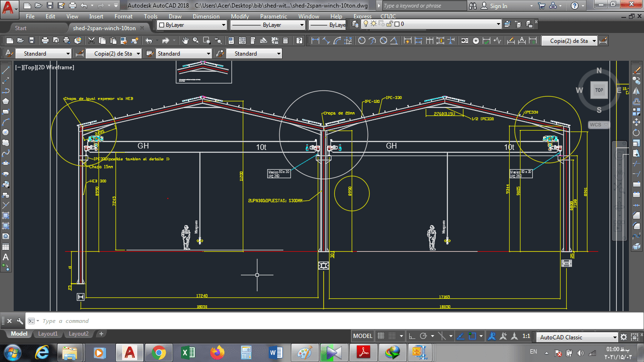The width and height of the screenshot is (644, 362).
Task: Expand the layer list dropdown
Action: tap(498, 24)
